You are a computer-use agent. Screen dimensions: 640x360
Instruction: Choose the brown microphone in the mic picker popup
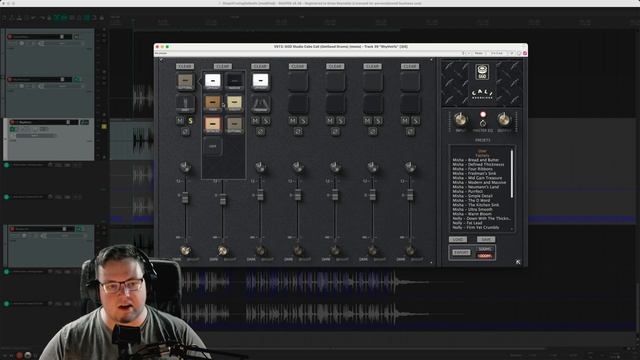coord(213,103)
